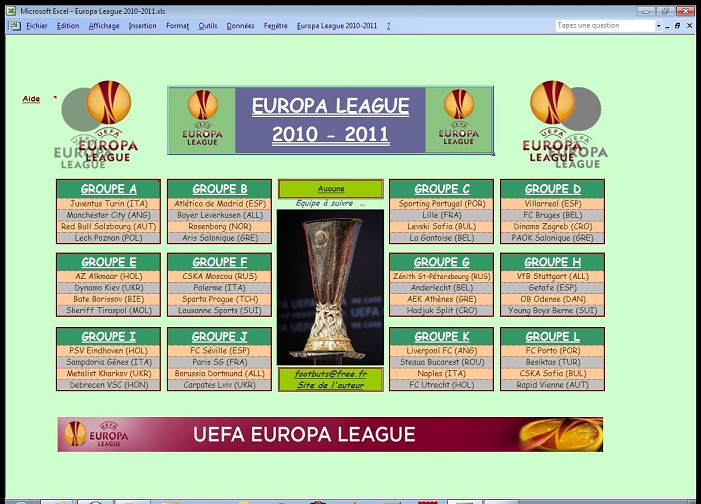
Task: Select Juventus Turin (ITA) cell
Action: tap(109, 203)
